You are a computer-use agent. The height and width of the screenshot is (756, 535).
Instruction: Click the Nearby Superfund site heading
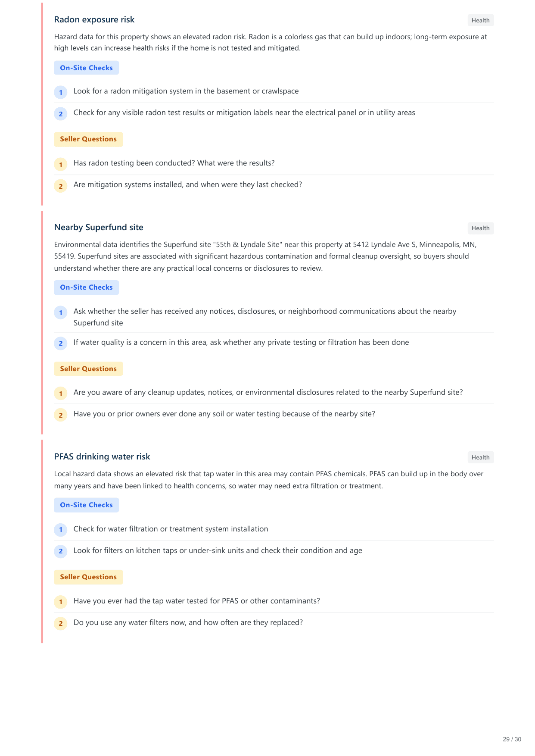pyautogui.click(x=99, y=227)
